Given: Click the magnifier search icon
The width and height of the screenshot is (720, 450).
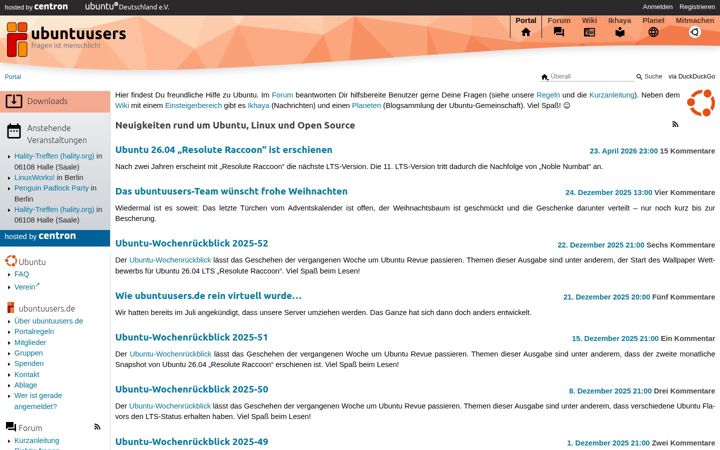Looking at the screenshot, I should (639, 77).
